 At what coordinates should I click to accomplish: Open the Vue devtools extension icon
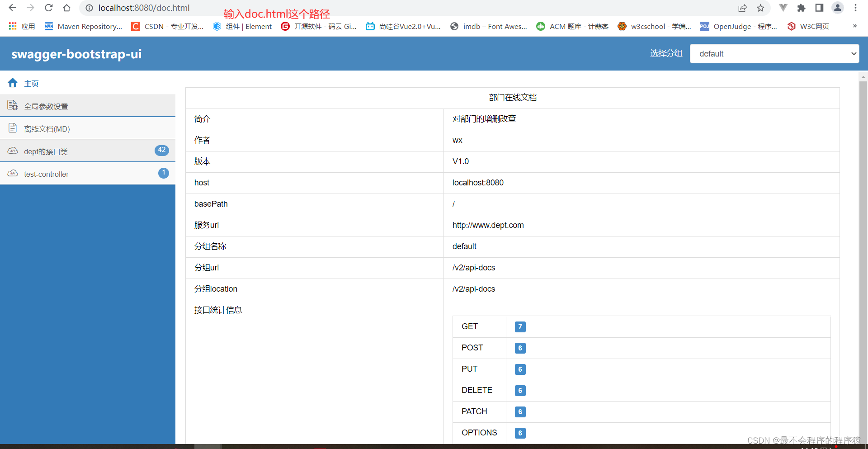[x=783, y=8]
